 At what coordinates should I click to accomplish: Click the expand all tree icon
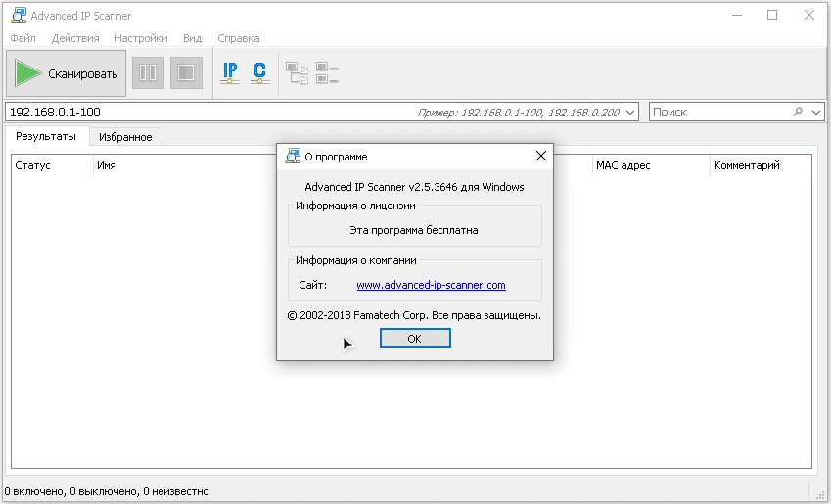tap(297, 73)
